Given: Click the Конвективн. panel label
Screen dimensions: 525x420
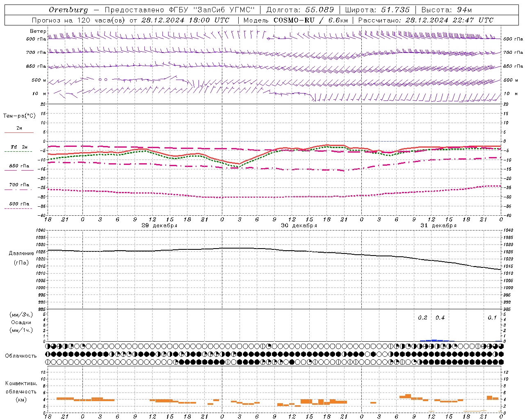Looking at the screenshot, I should tap(21, 383).
